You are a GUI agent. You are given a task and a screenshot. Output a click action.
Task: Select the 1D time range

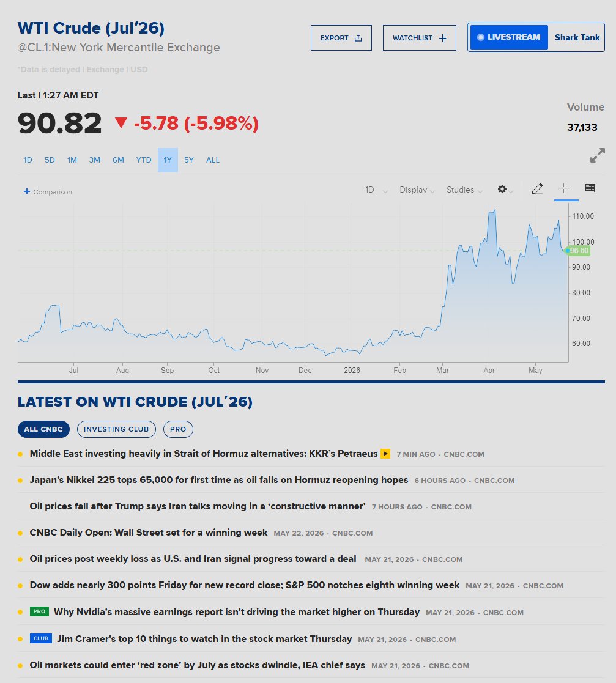click(28, 160)
